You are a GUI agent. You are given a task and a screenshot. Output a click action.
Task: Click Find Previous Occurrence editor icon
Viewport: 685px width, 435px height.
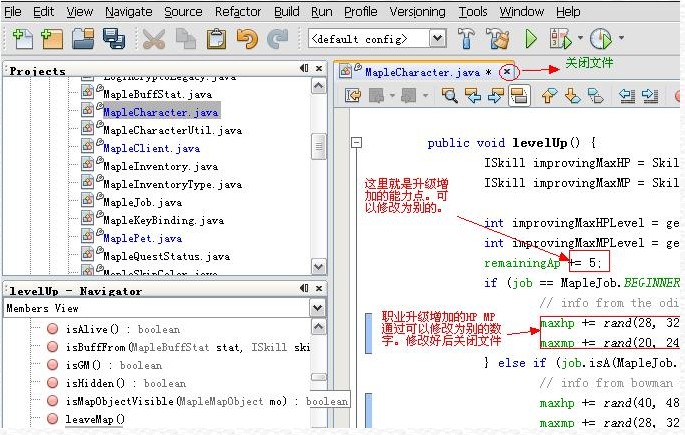pyautogui.click(x=473, y=95)
